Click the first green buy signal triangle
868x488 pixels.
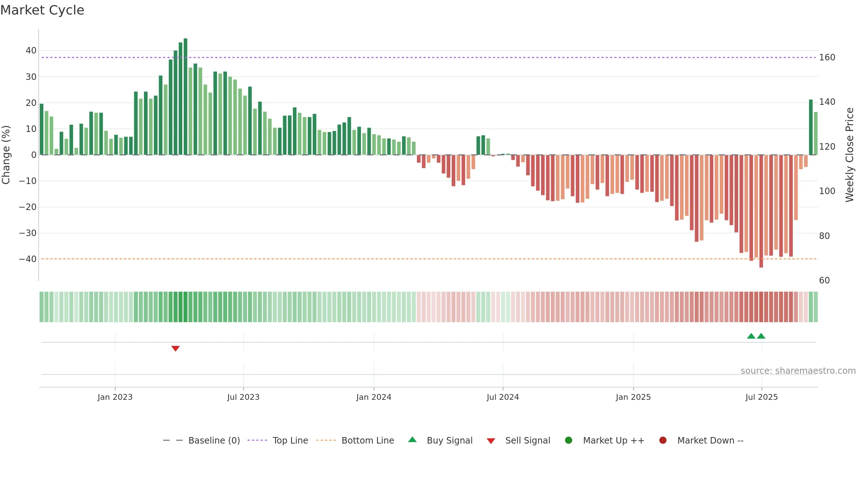[751, 336]
